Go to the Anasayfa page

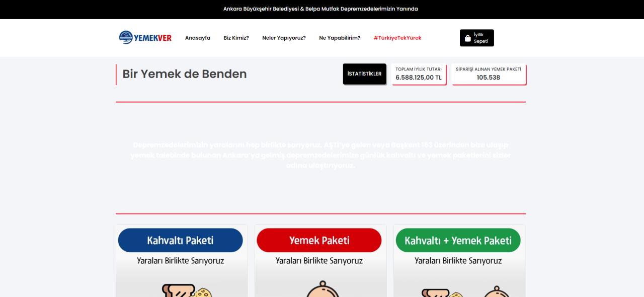197,38
